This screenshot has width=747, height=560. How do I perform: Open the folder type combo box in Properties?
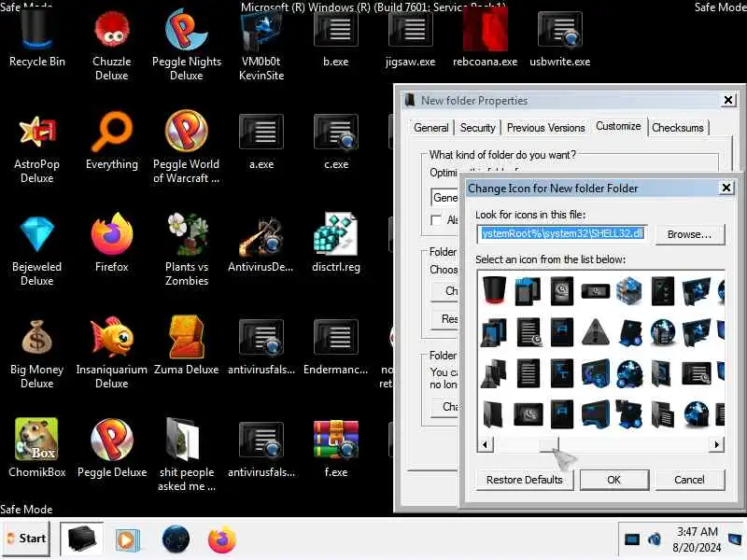(x=445, y=197)
